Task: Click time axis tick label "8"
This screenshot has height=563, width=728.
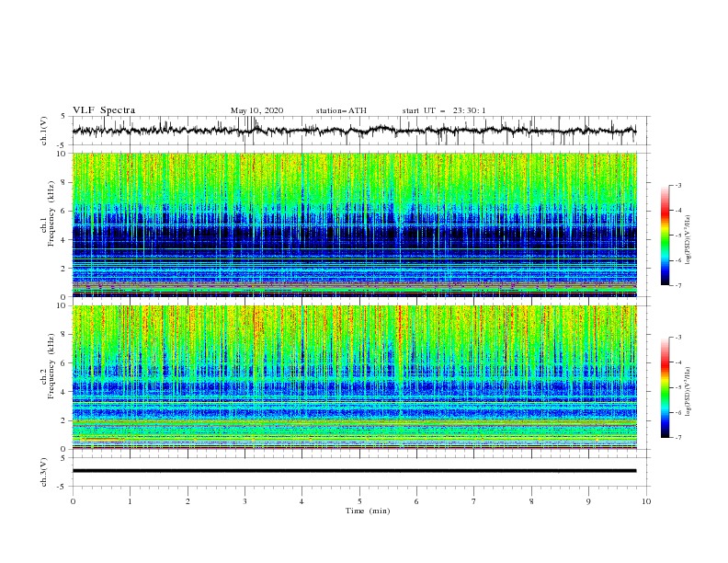Action: point(531,501)
